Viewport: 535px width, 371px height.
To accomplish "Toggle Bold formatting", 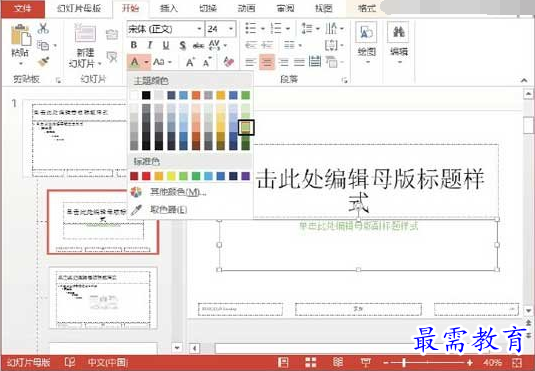I will coord(134,45).
